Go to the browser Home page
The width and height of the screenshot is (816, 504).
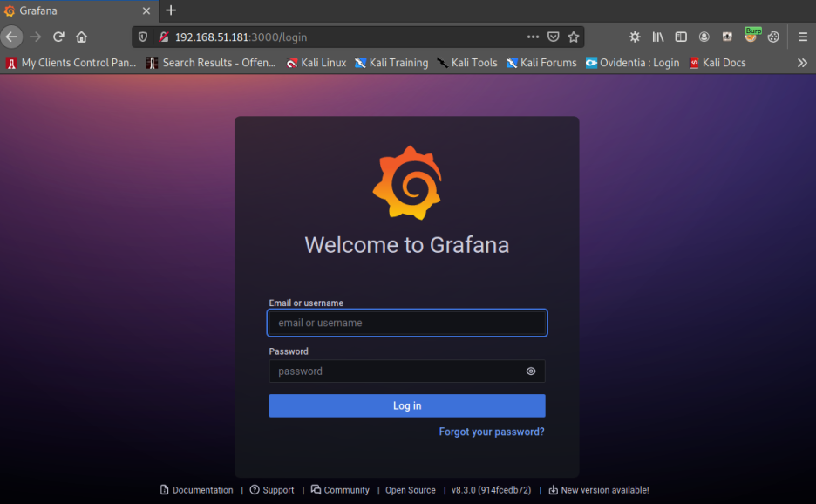tap(82, 37)
